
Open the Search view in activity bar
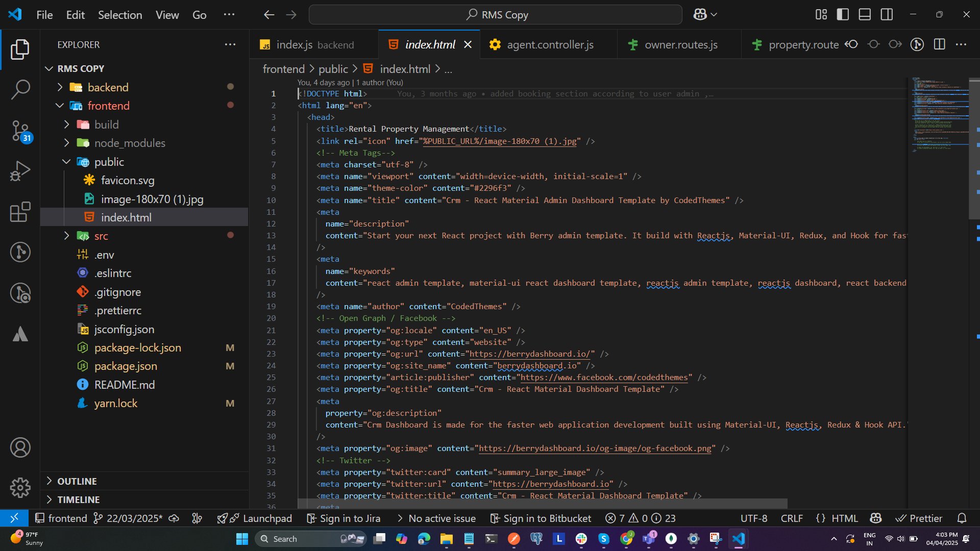click(20, 89)
